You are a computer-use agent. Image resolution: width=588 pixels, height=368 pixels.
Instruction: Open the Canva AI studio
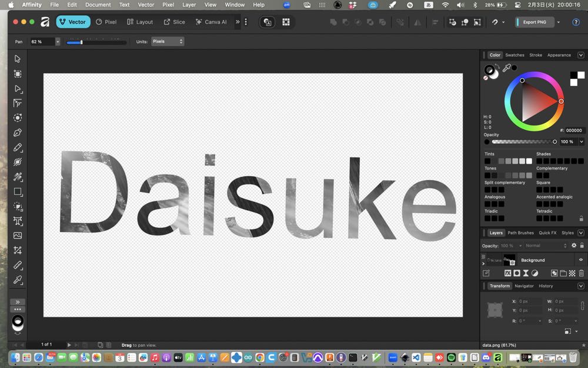click(x=211, y=22)
